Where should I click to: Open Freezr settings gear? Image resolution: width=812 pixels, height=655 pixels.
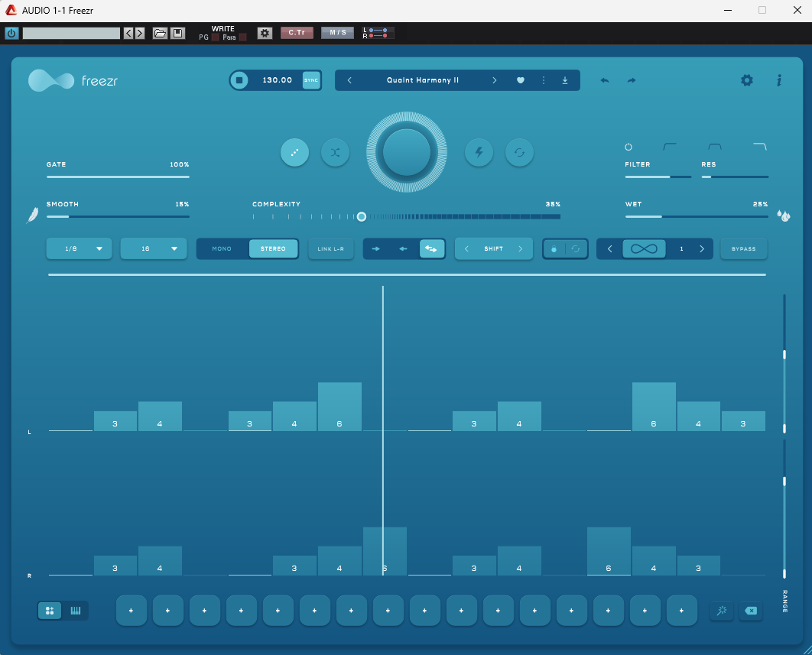747,80
